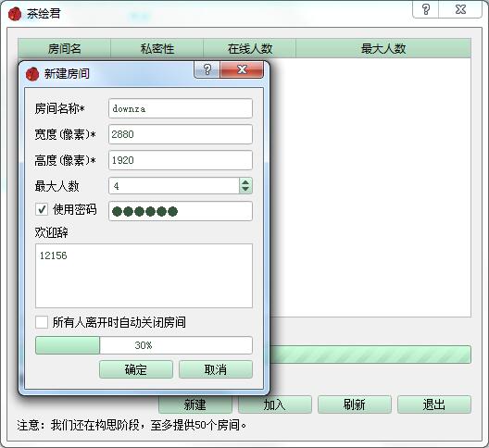Click the 欢迎辞 label

pyautogui.click(x=52, y=232)
